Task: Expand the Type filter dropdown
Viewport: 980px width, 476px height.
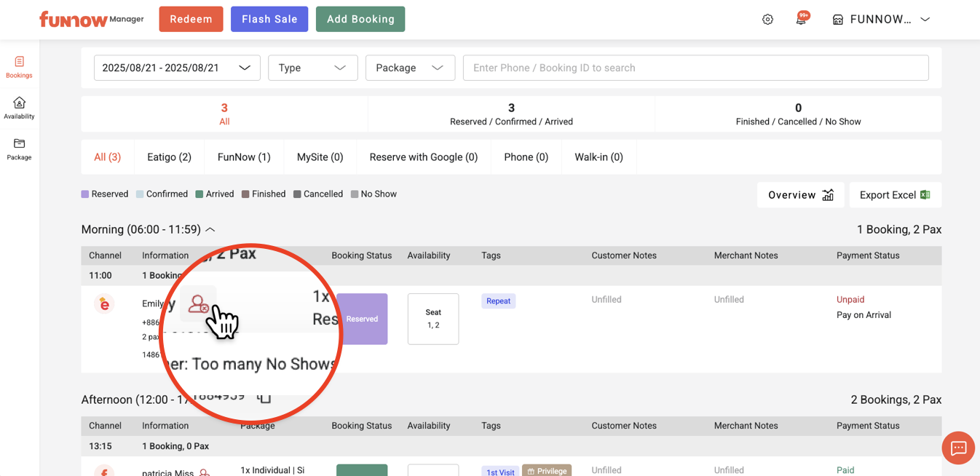Action: point(312,68)
